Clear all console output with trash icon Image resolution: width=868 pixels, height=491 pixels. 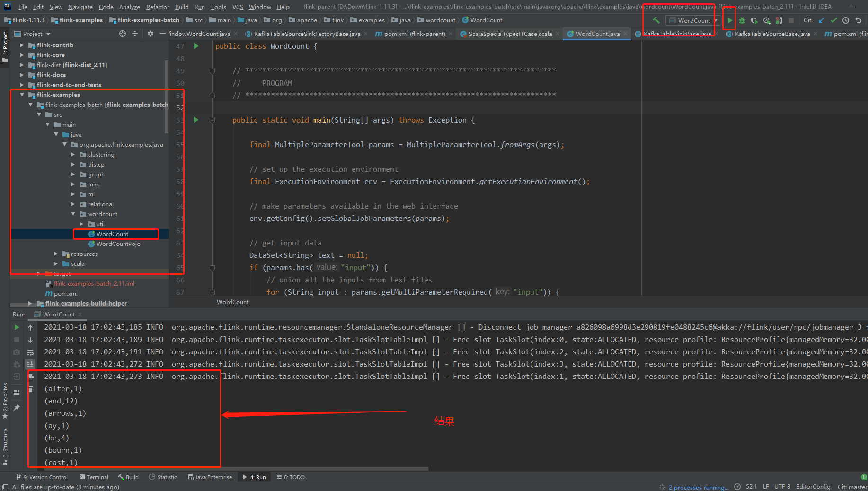tap(30, 389)
